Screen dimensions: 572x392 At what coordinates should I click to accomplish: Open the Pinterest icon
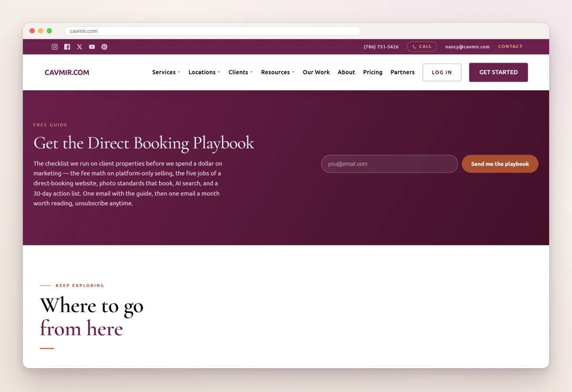tap(104, 47)
